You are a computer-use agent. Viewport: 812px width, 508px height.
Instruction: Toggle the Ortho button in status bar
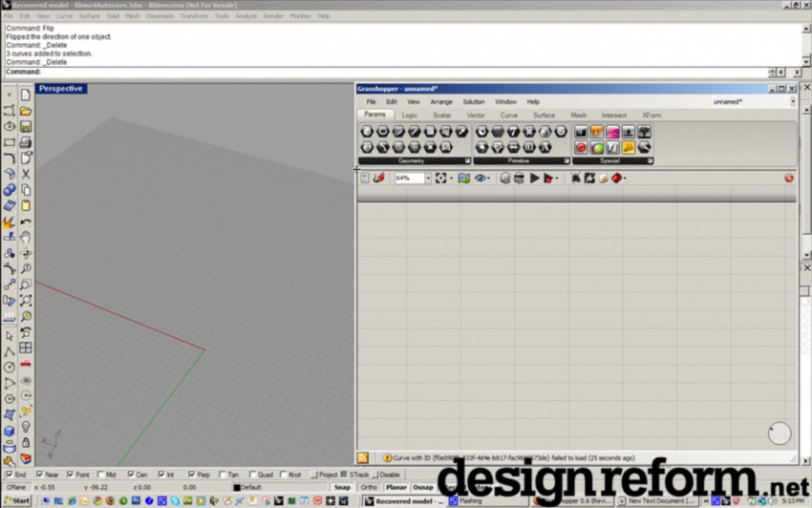[369, 487]
